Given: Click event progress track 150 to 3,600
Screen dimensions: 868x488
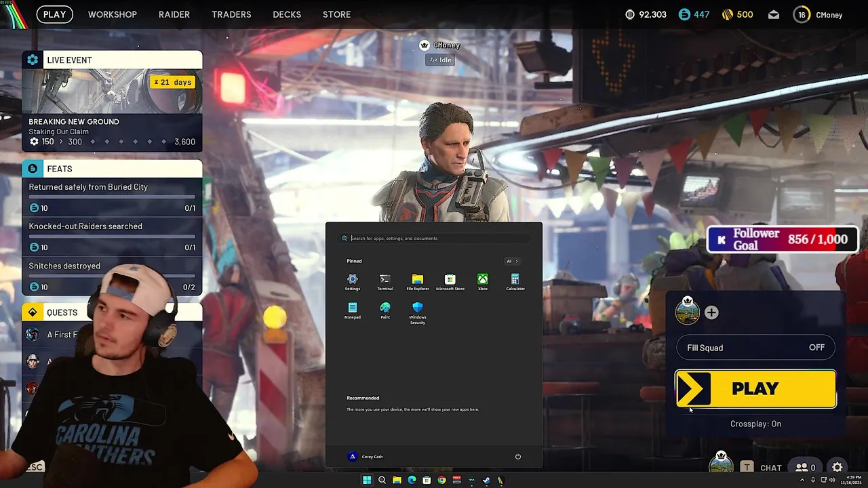Looking at the screenshot, I should click(112, 142).
